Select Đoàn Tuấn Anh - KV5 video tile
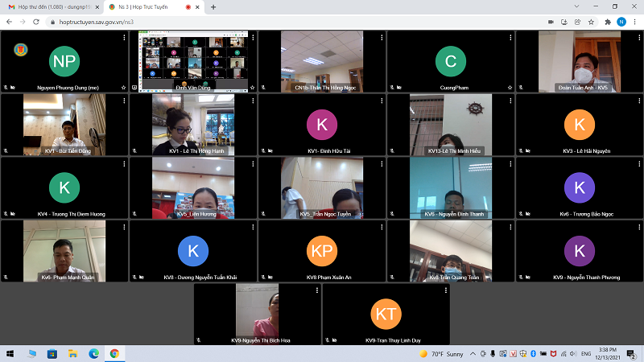Image resolution: width=644 pixels, height=362 pixels. pos(580,62)
